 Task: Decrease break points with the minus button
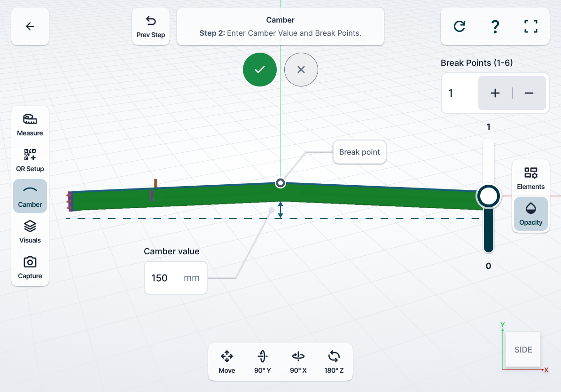529,93
